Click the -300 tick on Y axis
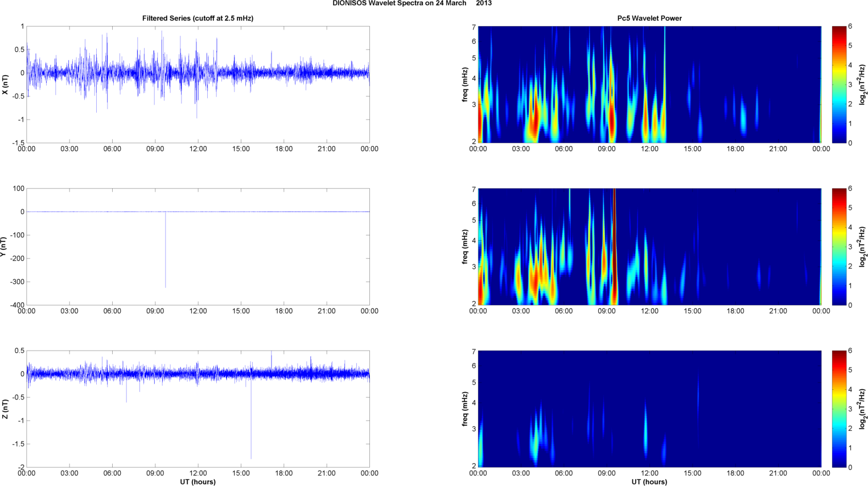The width and height of the screenshot is (868, 486). pos(17,282)
